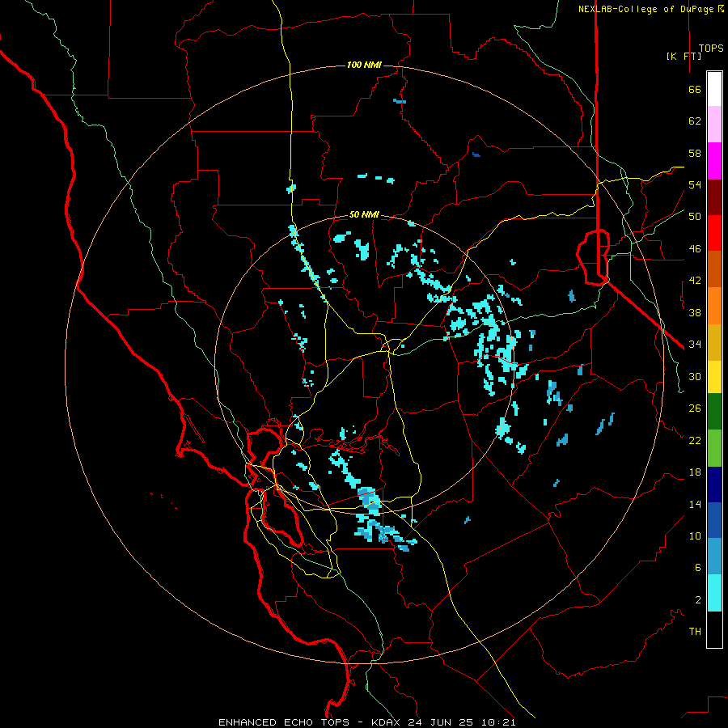
Task: Click the legend value '46'
Action: coord(695,248)
